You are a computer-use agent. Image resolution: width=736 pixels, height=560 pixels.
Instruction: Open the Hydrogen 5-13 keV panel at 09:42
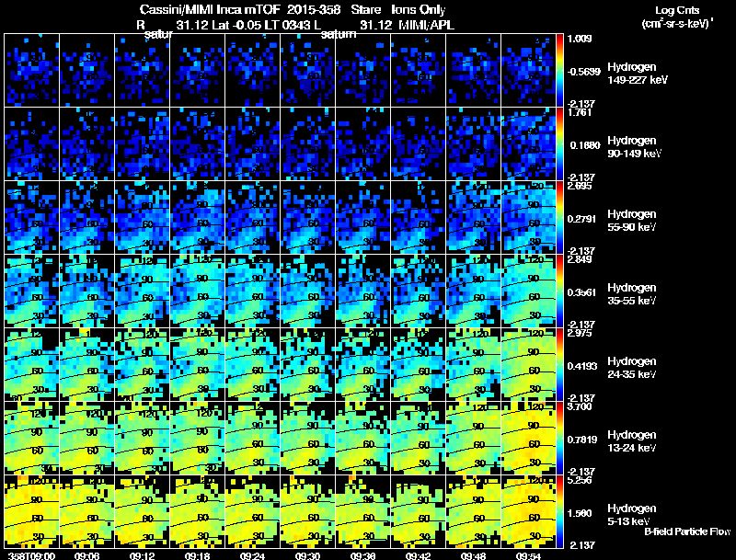tap(419, 512)
